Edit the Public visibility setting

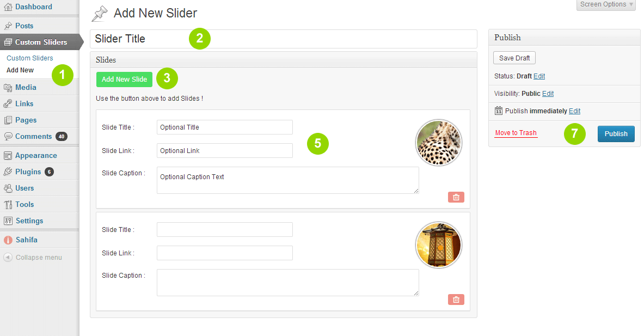(x=548, y=94)
